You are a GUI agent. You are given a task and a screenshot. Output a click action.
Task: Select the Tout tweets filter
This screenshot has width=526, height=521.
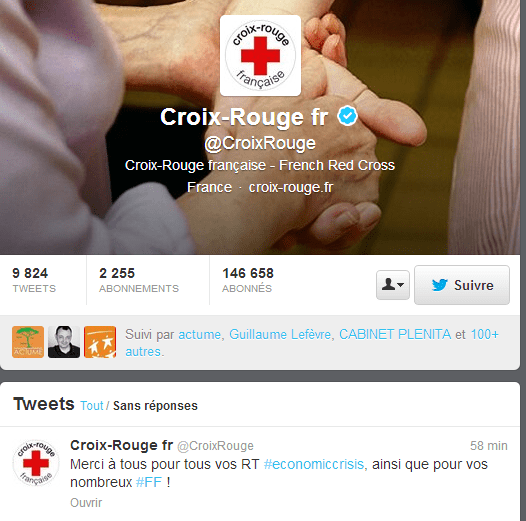92,406
